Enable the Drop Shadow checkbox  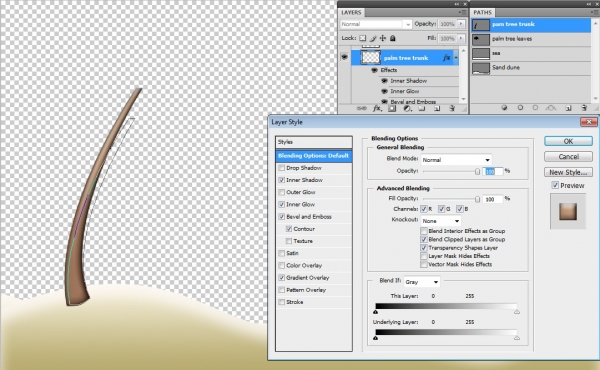point(282,168)
